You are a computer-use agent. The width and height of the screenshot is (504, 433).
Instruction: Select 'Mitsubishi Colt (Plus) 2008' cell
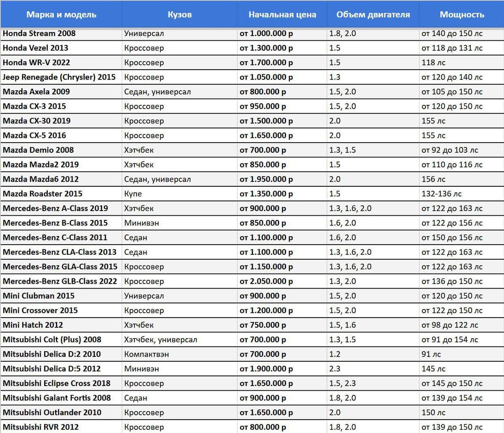[x=61, y=339]
